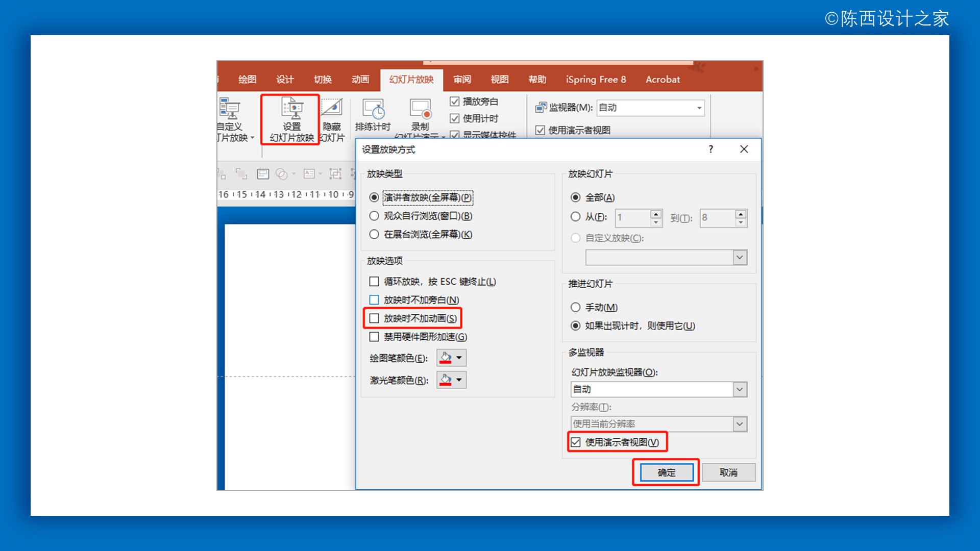Choose 如果出现计时, 则使用它 option
980x551 pixels.
576,325
